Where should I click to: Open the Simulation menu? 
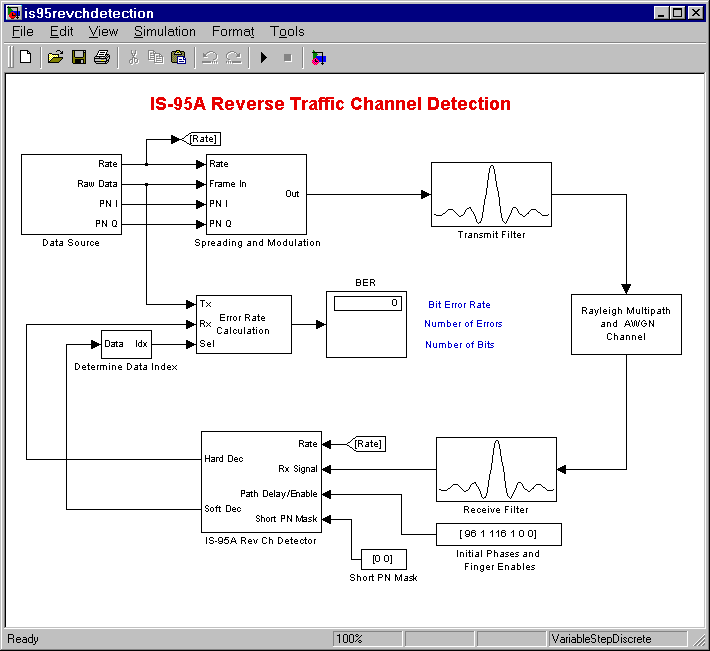pyautogui.click(x=164, y=31)
